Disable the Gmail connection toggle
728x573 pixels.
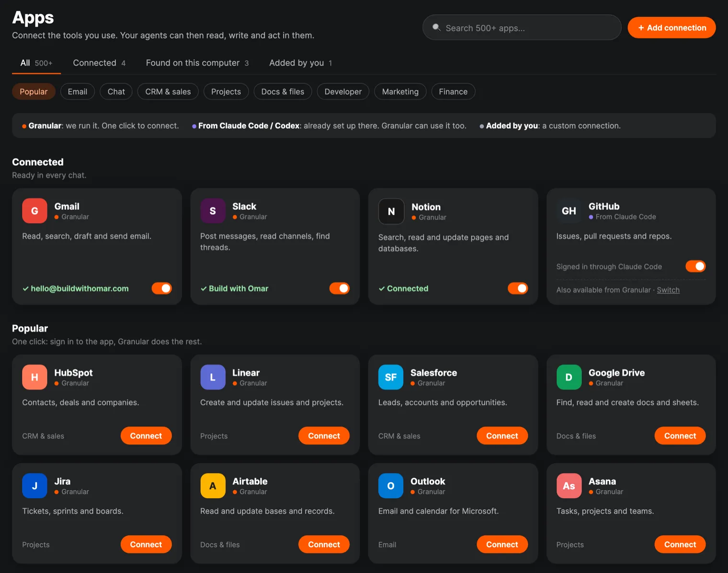(x=162, y=288)
